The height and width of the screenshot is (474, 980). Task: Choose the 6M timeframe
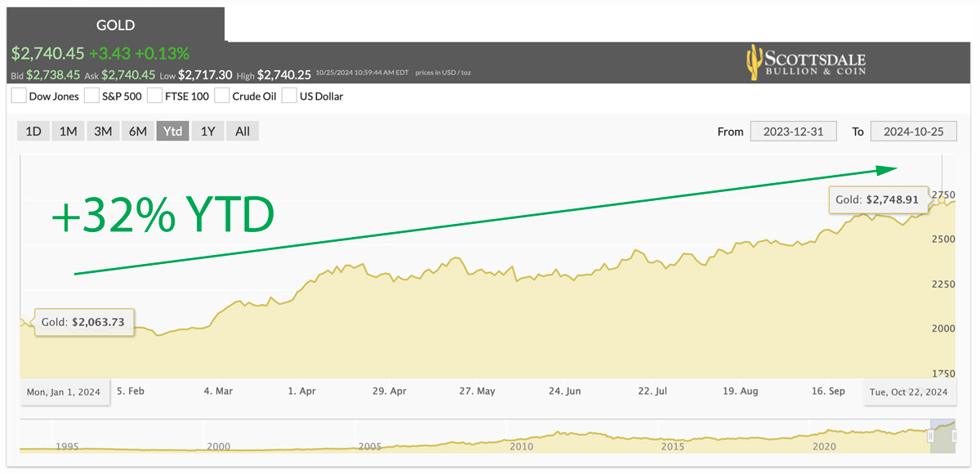click(137, 131)
